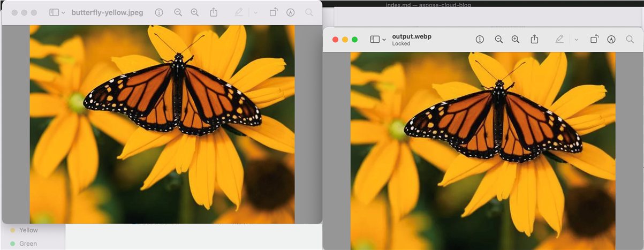
Task: Open search in butterfly-yellow.jpeg window
Action: point(309,12)
